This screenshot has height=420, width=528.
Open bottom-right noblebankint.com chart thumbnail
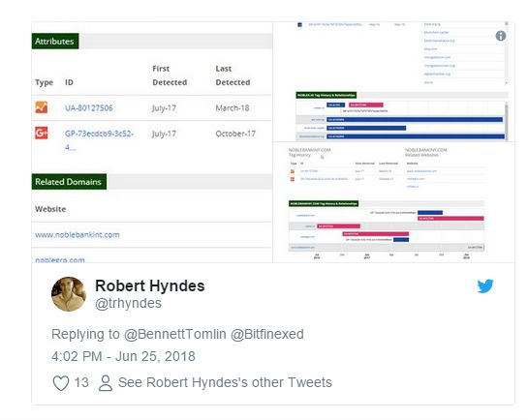(393, 202)
